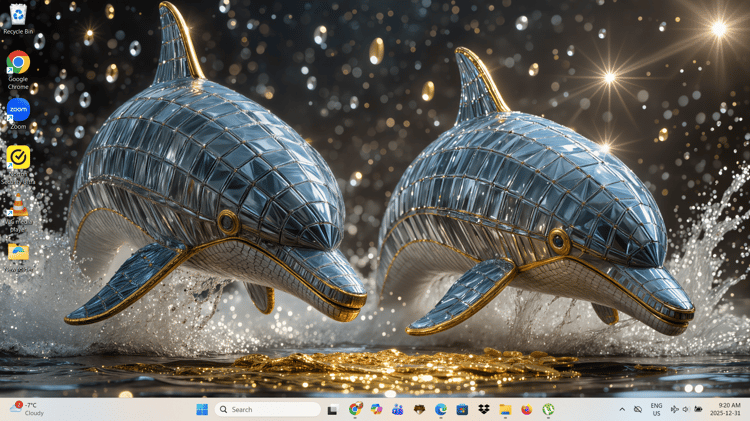Open Microsoft Teams from the taskbar
The width and height of the screenshot is (750, 421).
pyautogui.click(x=397, y=410)
